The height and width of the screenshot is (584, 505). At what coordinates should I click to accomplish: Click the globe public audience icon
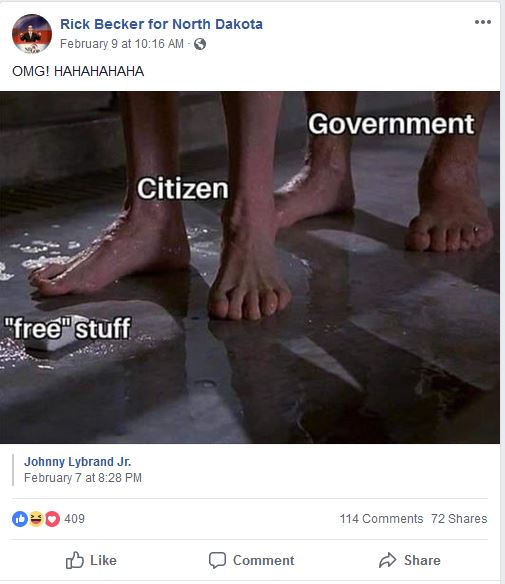click(200, 44)
